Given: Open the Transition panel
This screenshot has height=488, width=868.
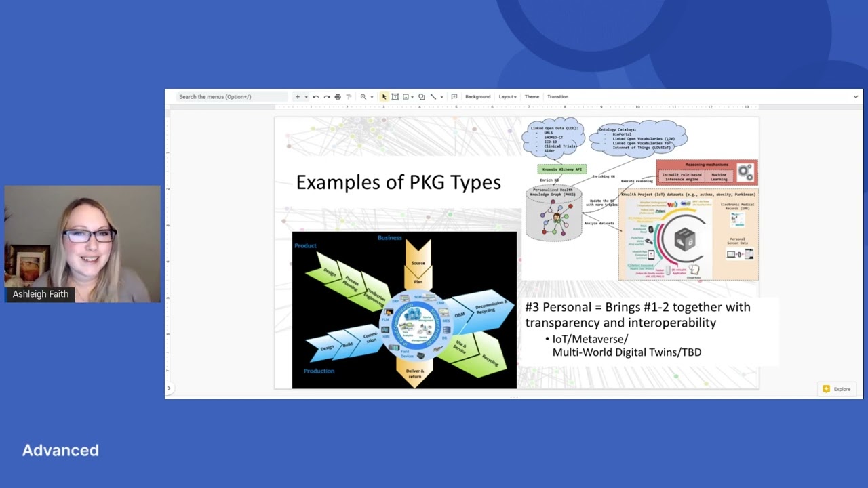Looking at the screenshot, I should (x=557, y=97).
